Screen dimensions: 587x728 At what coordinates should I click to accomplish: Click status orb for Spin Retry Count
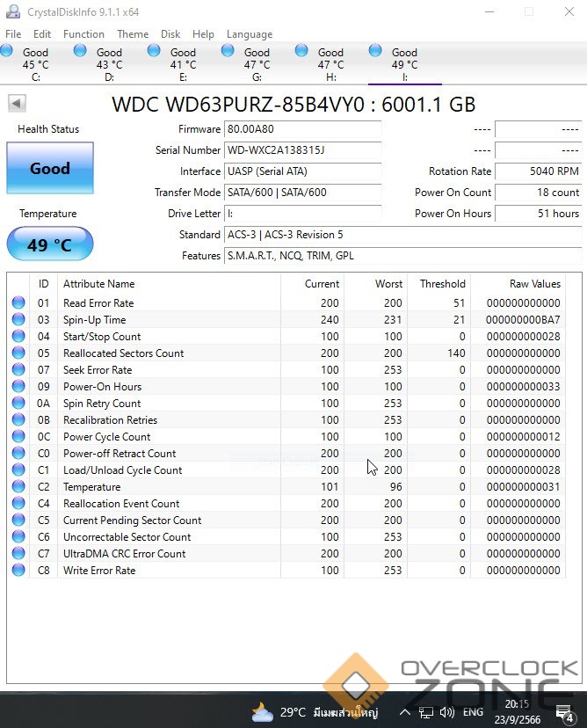click(18, 403)
